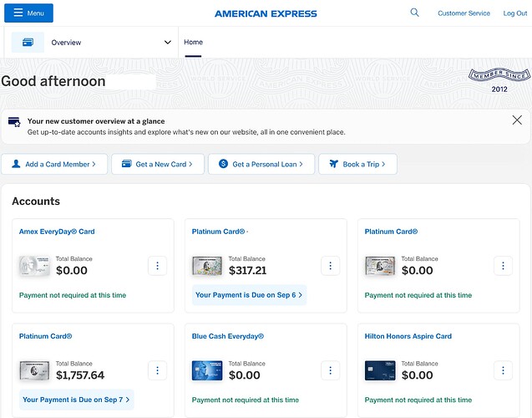Click the card icon beside Overview
The height and width of the screenshot is (418, 532).
28,43
